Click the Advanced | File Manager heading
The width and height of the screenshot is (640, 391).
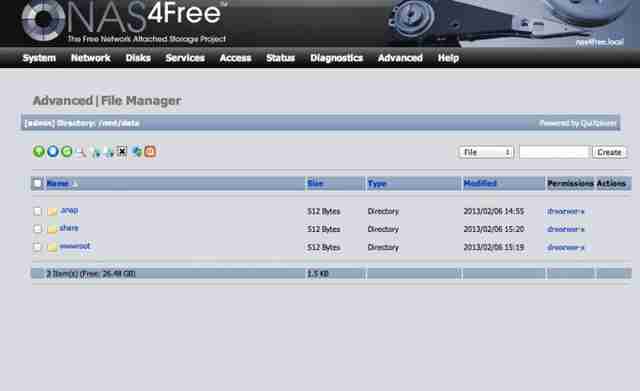(x=107, y=100)
